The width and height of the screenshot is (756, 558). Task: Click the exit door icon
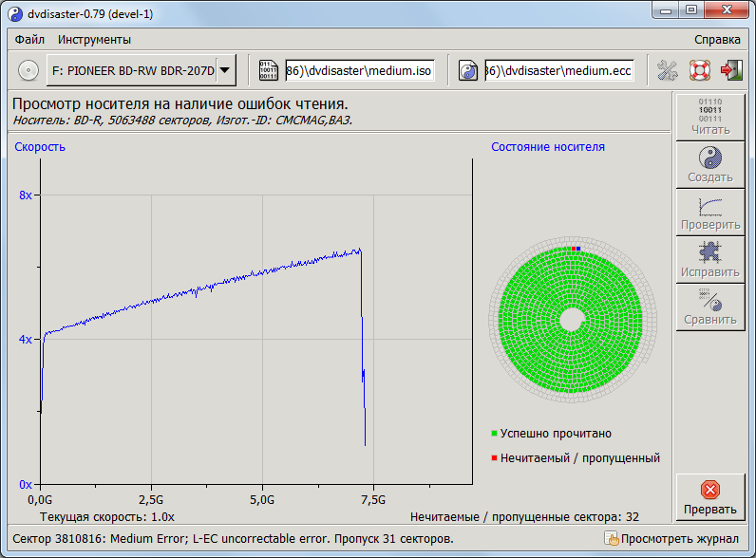[x=731, y=70]
